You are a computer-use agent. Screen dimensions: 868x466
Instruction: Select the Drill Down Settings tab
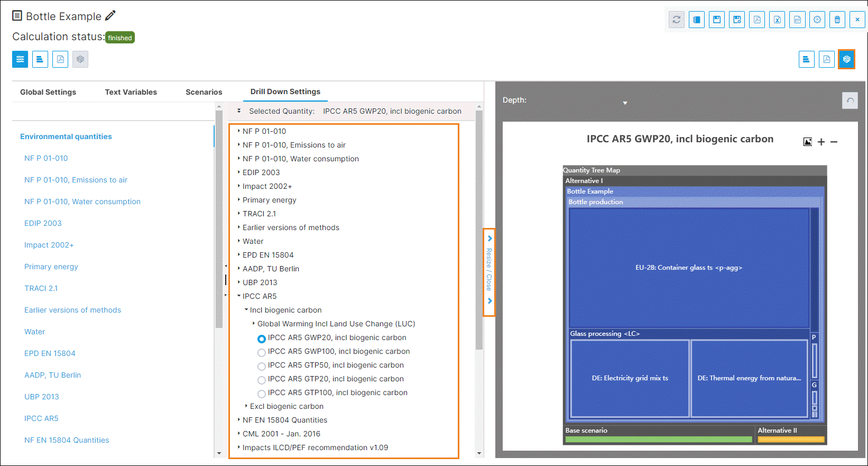click(x=285, y=92)
